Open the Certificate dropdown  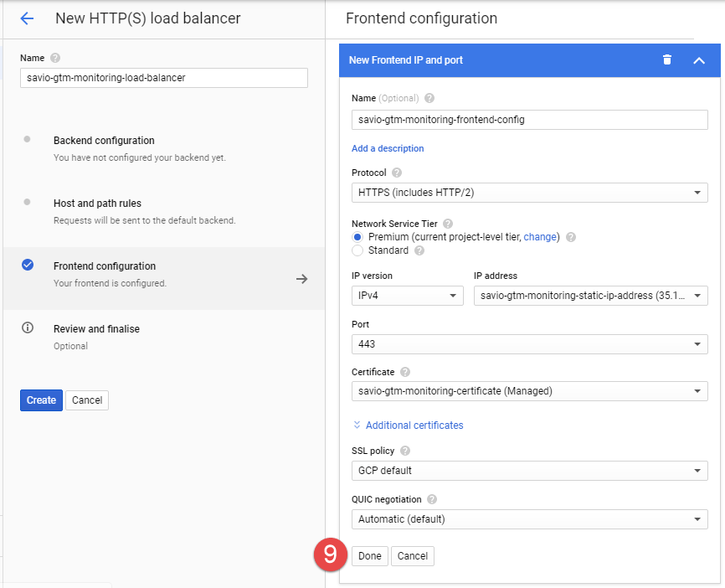pos(529,390)
